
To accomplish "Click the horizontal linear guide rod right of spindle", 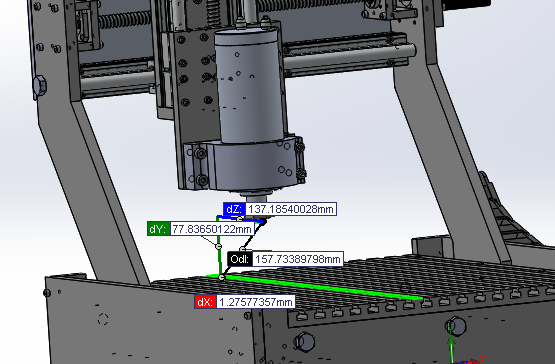I will [x=349, y=57].
